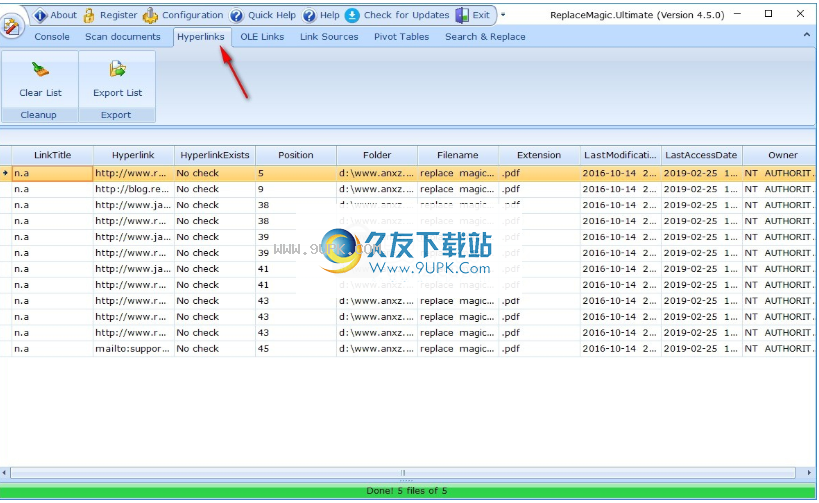
Task: Click the Extension column header
Action: (539, 155)
